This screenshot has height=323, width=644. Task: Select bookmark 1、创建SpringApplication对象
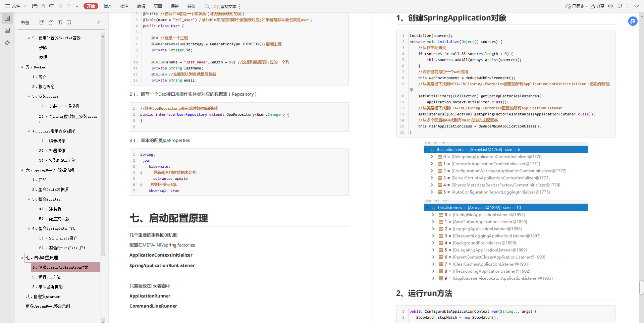tap(66, 267)
